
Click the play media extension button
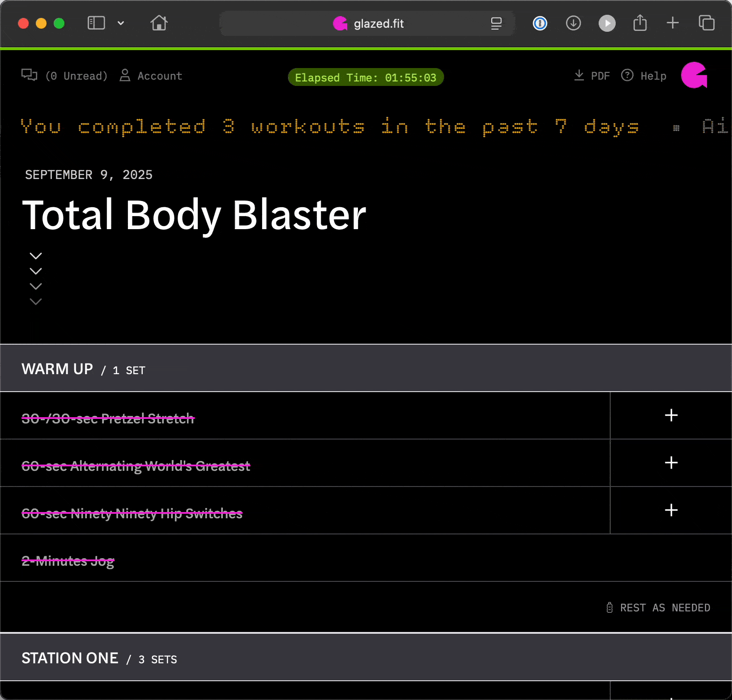coord(607,23)
